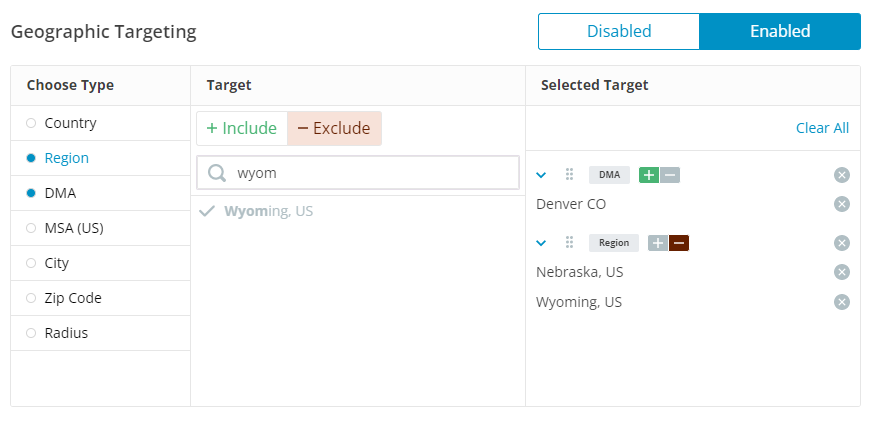Switch geographic targeting to Disabled
The width and height of the screenshot is (872, 423).
click(x=619, y=31)
